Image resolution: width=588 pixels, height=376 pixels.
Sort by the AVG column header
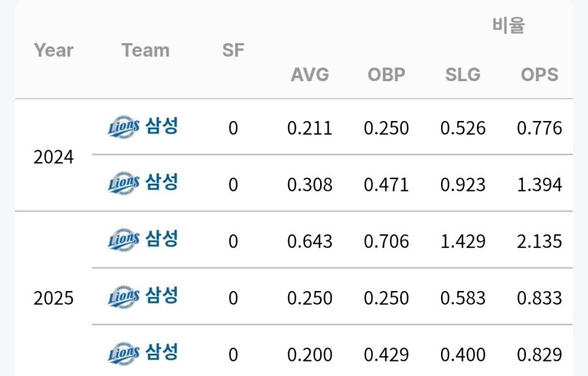pyautogui.click(x=310, y=75)
